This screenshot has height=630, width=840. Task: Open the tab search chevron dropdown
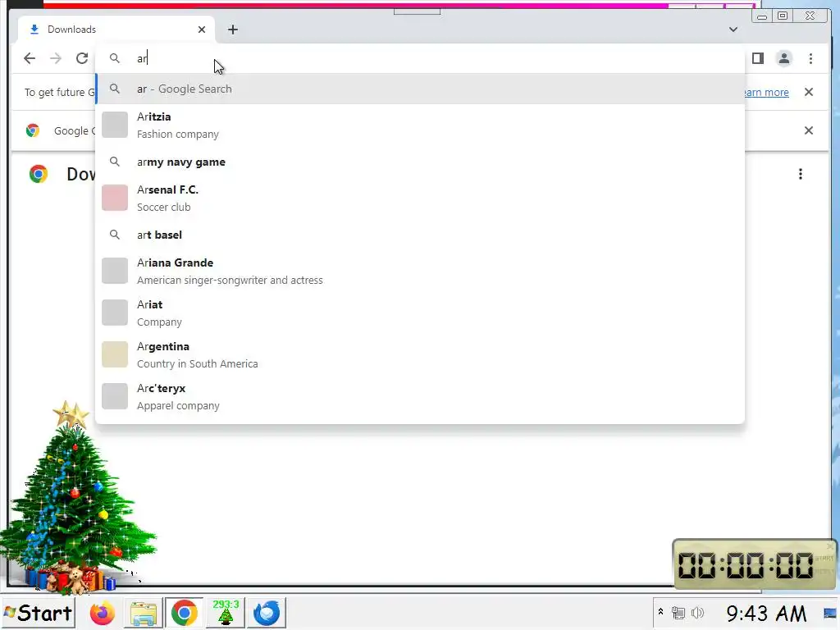tap(733, 30)
